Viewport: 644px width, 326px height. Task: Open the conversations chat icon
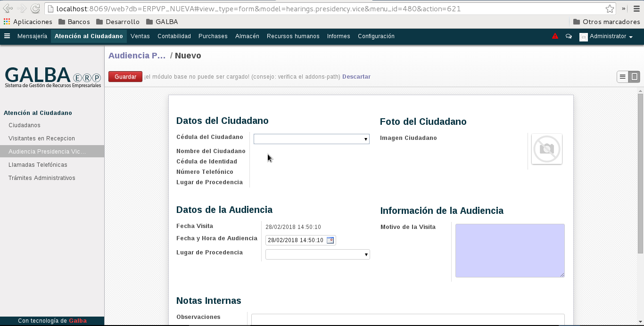pyautogui.click(x=569, y=36)
